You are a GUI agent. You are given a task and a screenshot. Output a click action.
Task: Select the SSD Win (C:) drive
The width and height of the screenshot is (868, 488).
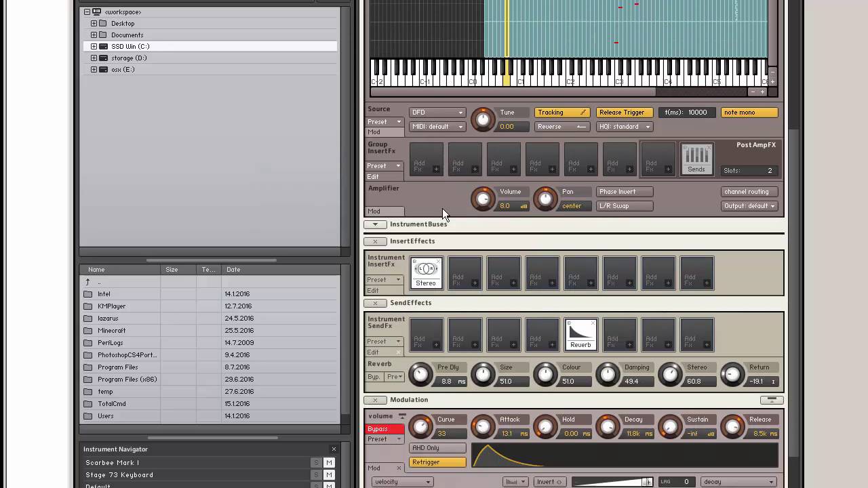pyautogui.click(x=210, y=46)
